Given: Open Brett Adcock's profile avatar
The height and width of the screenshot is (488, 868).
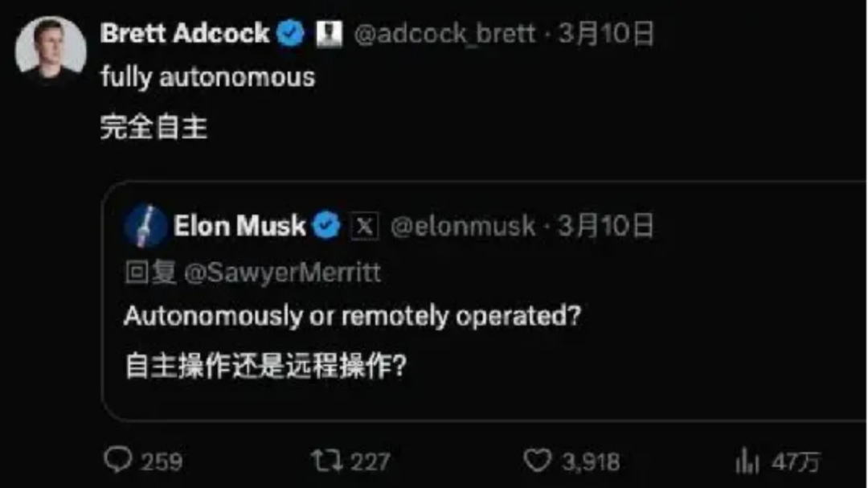Looking at the screenshot, I should 51,51.
